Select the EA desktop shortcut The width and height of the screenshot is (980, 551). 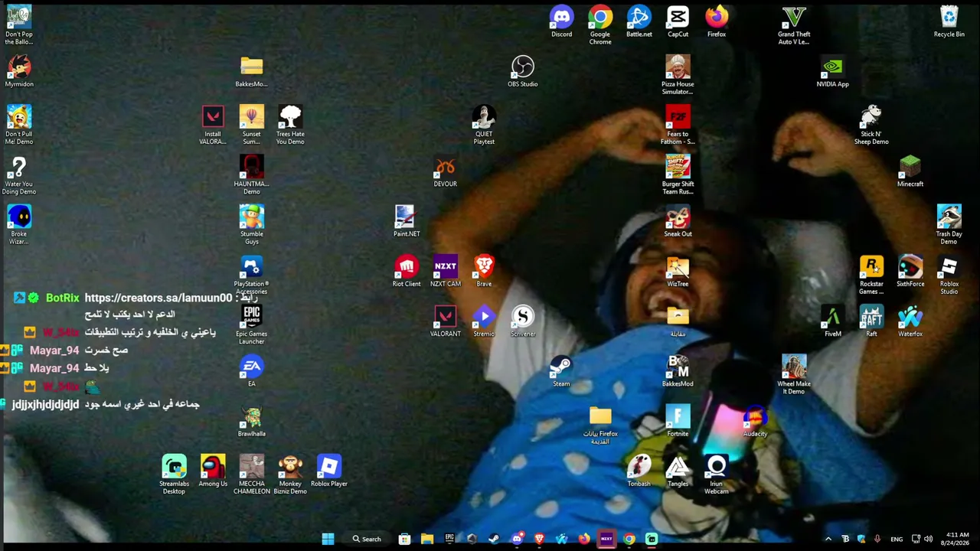click(251, 371)
